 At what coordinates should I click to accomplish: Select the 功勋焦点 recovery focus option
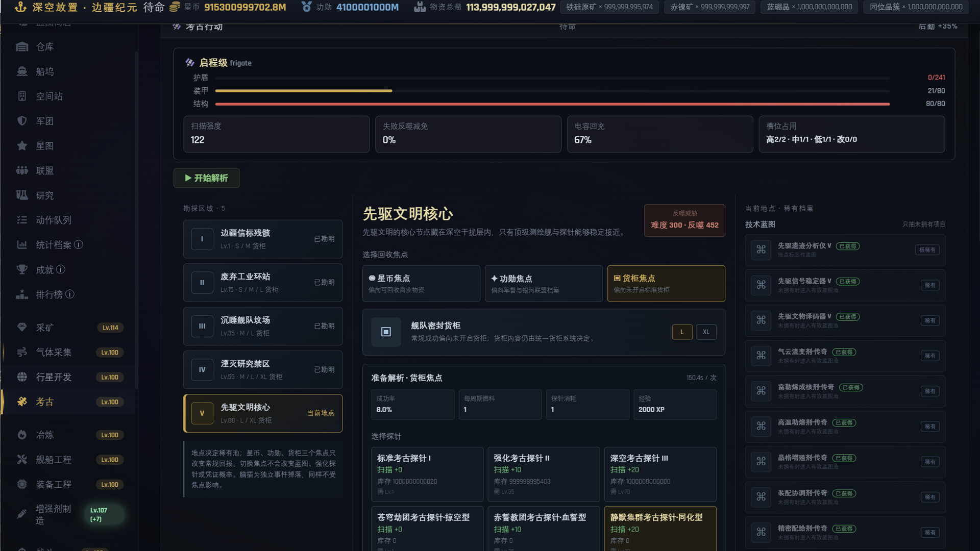[x=544, y=284]
